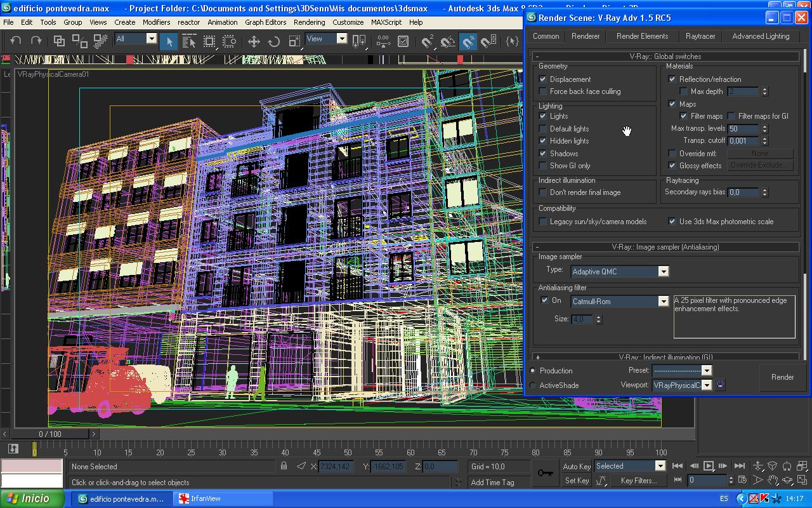The height and width of the screenshot is (508, 812).
Task: Click Go to End playback button
Action: 738,466
